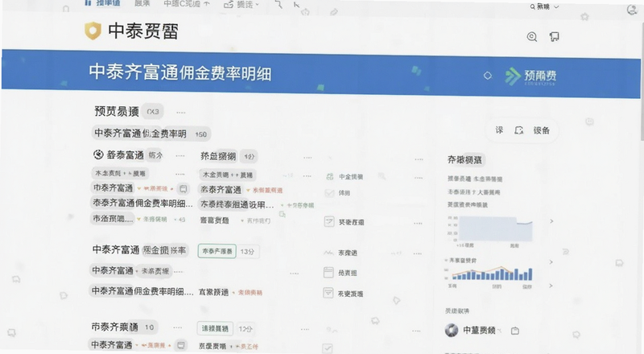Click the diamond icon in the blue banner
644x354 pixels.
click(x=488, y=76)
